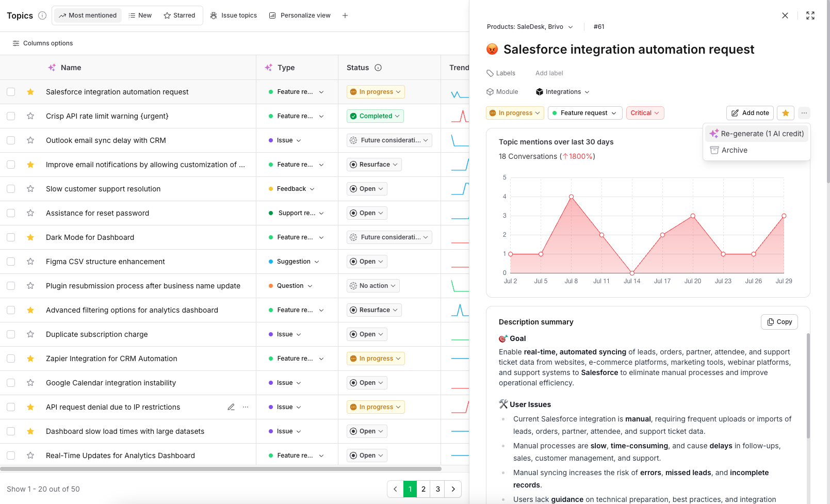Go to page 2 of topics

[424, 489]
